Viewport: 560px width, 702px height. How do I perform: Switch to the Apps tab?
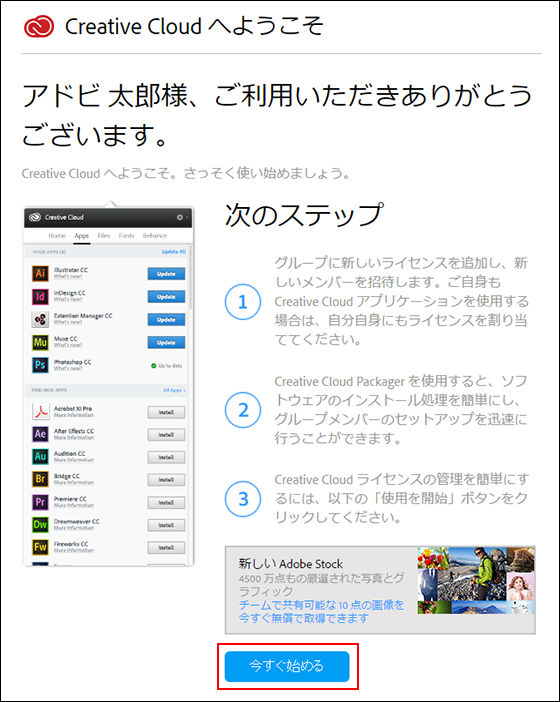81,235
